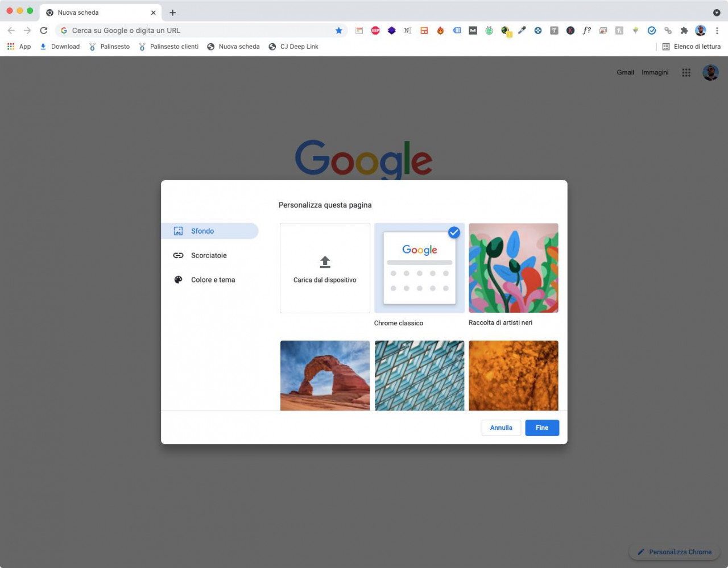Open the CJ Deep Link bookmark
728x568 pixels.
(293, 47)
